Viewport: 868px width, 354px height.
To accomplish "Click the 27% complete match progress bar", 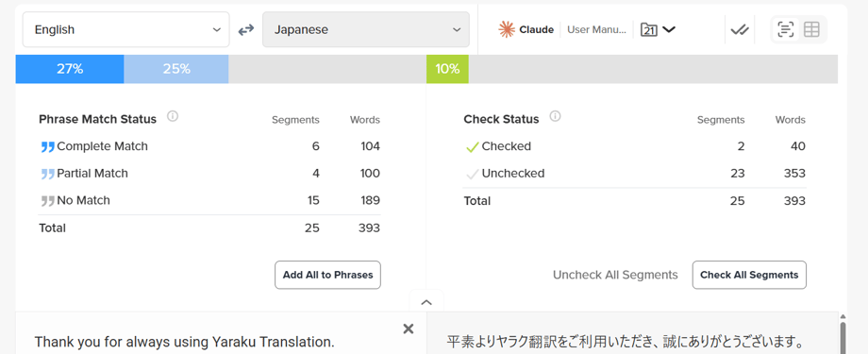I will pyautogui.click(x=70, y=69).
